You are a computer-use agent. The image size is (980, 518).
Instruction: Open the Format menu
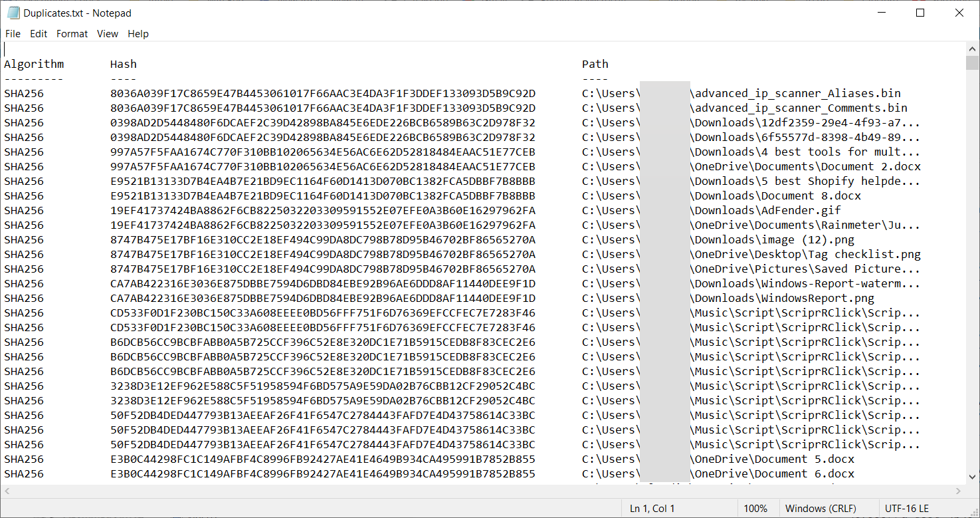[72, 34]
